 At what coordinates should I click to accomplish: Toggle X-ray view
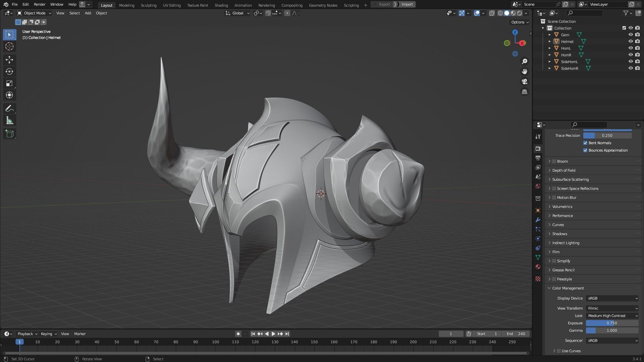pyautogui.click(x=492, y=13)
